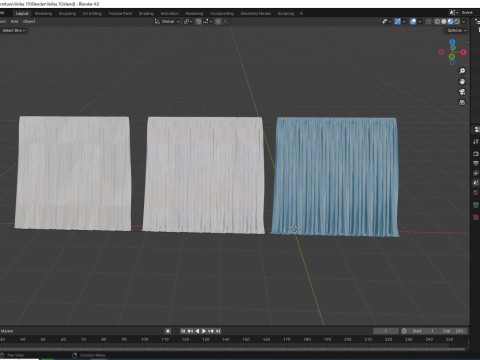480x360 pixels.
Task: Toggle X-ray mode
Action: (x=429, y=21)
